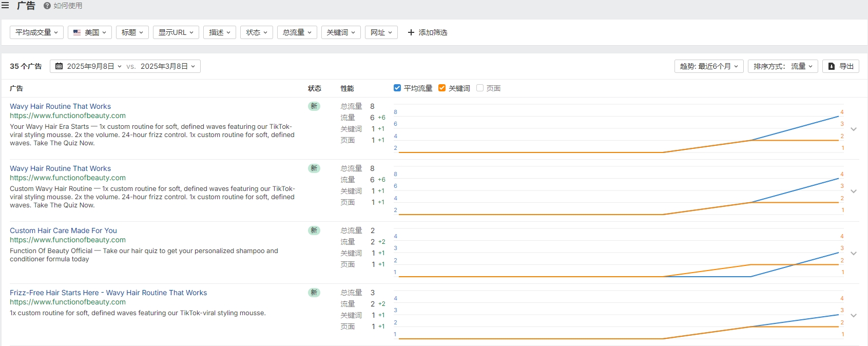868x346 pixels.
Task: Click the plus icon for 添加筛选
Action: click(411, 32)
